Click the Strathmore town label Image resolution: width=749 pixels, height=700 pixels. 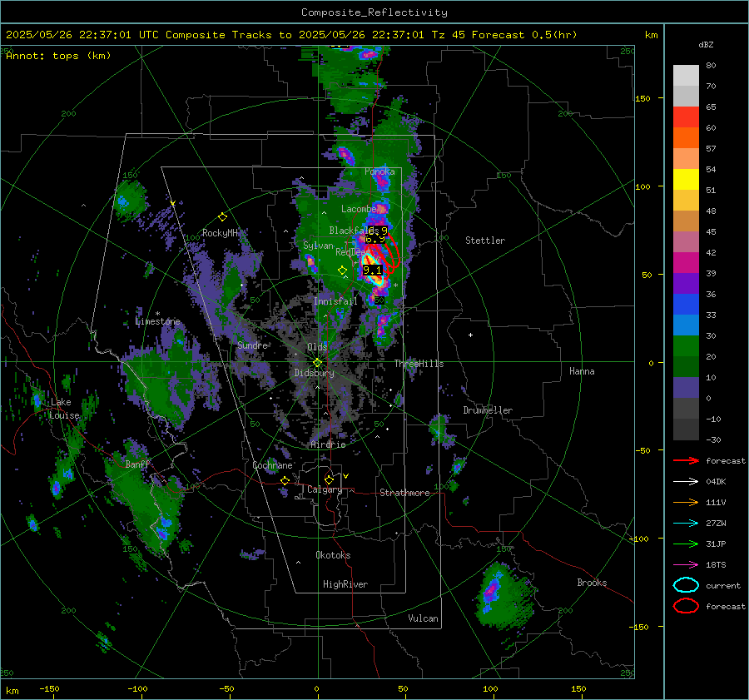404,493
